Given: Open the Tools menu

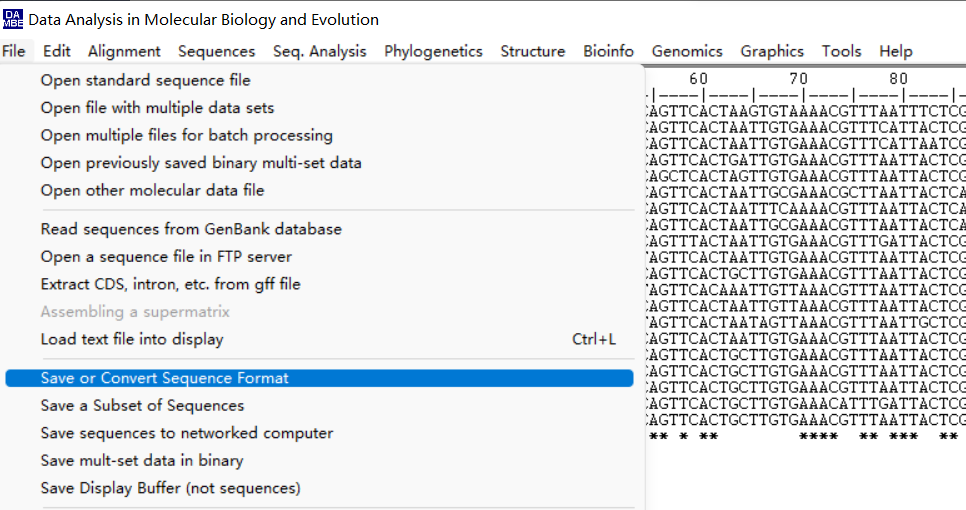Looking at the screenshot, I should point(841,51).
